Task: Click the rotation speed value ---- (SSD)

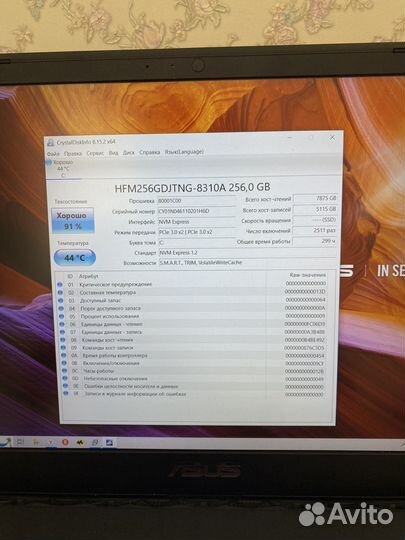Action: (315, 219)
